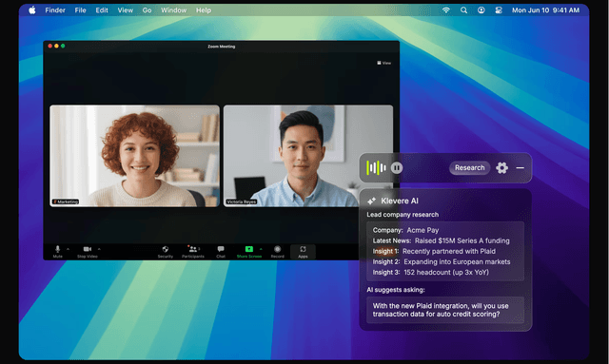Start Share Screen in Zoom

pos(249,252)
